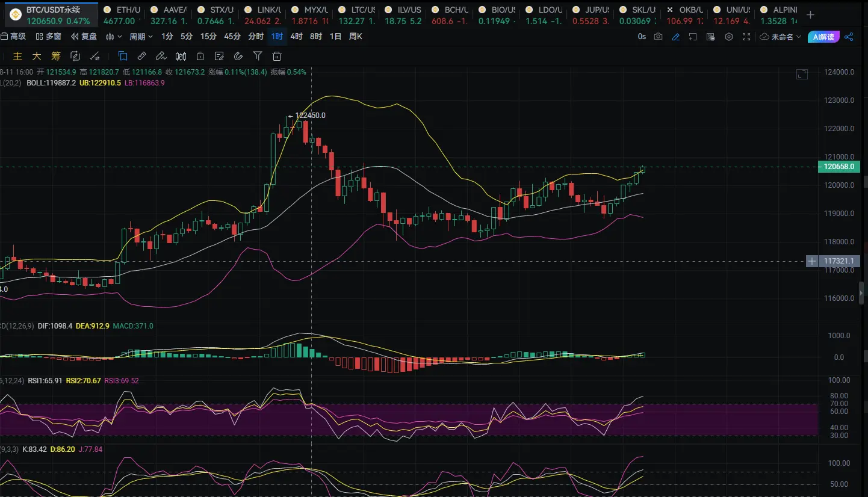Select the 主 indicator button
868x497 pixels.
point(17,57)
